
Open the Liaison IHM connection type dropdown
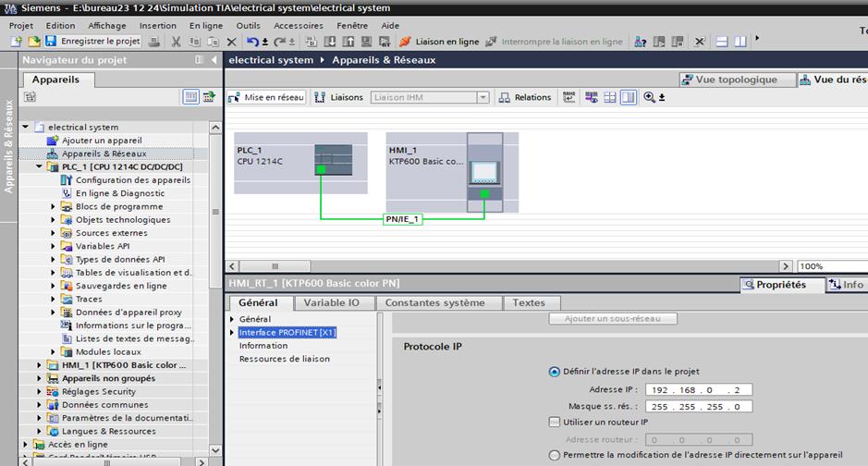tap(483, 98)
